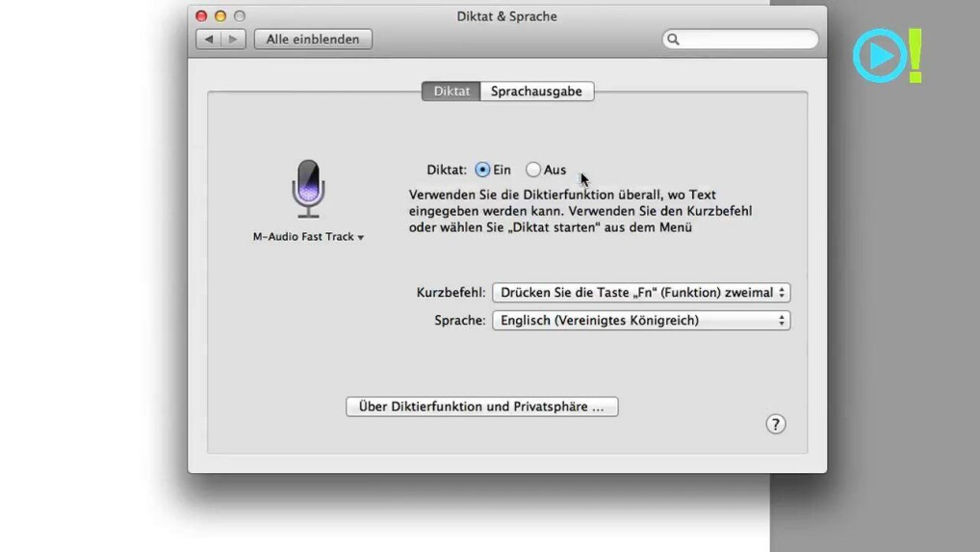Expand the Sprache language dropdown
The height and width of the screenshot is (552, 980).
pyautogui.click(x=641, y=321)
